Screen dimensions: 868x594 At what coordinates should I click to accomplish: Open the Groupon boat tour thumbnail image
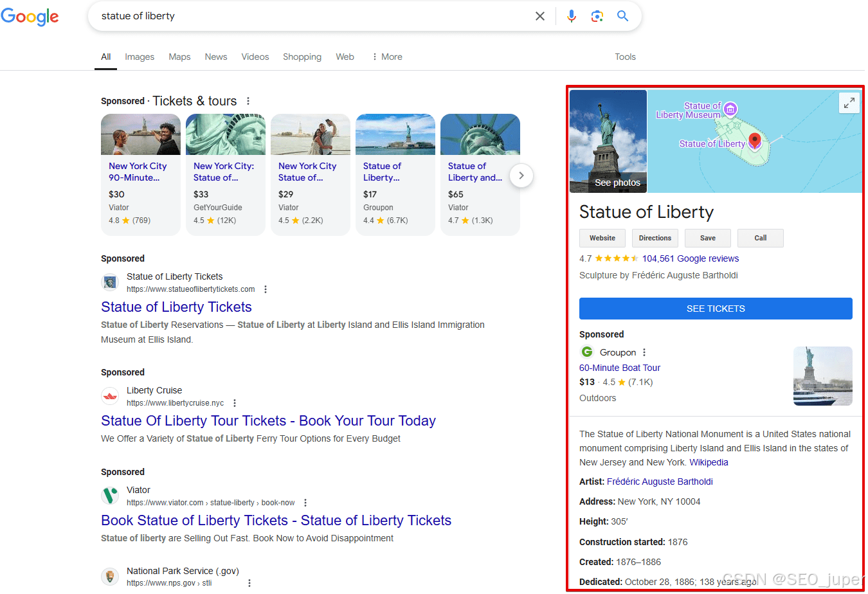pos(823,376)
